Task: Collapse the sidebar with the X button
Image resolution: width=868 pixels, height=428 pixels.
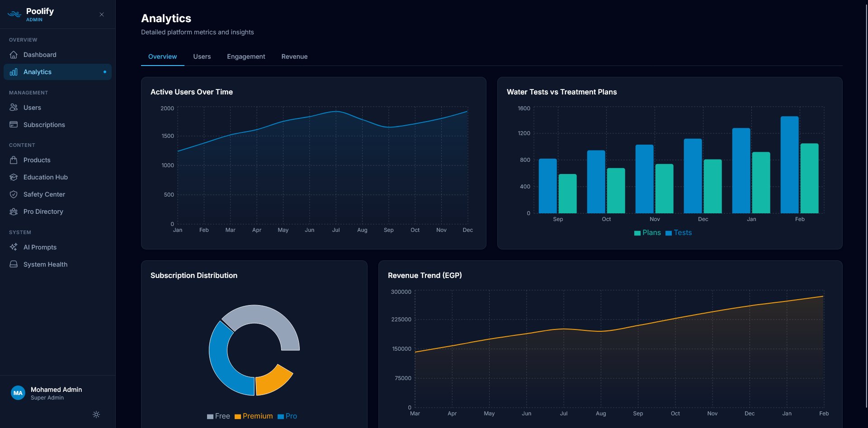Action: pos(102,14)
